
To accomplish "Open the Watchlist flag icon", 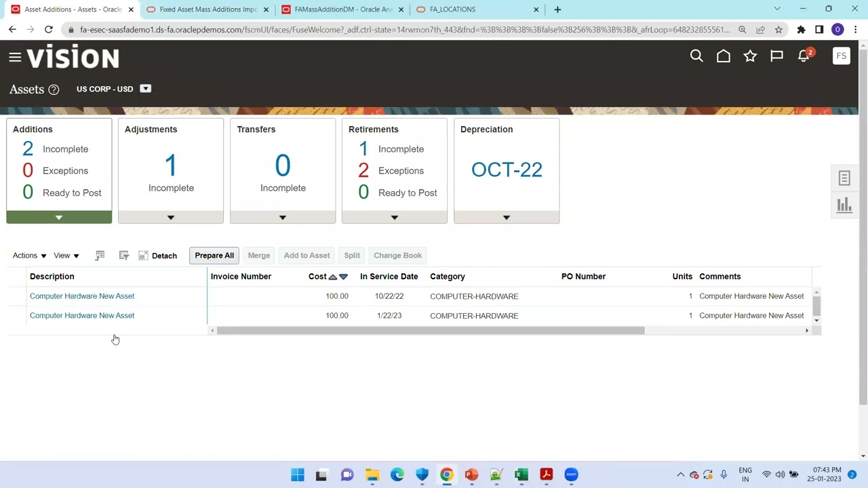I will coord(776,56).
